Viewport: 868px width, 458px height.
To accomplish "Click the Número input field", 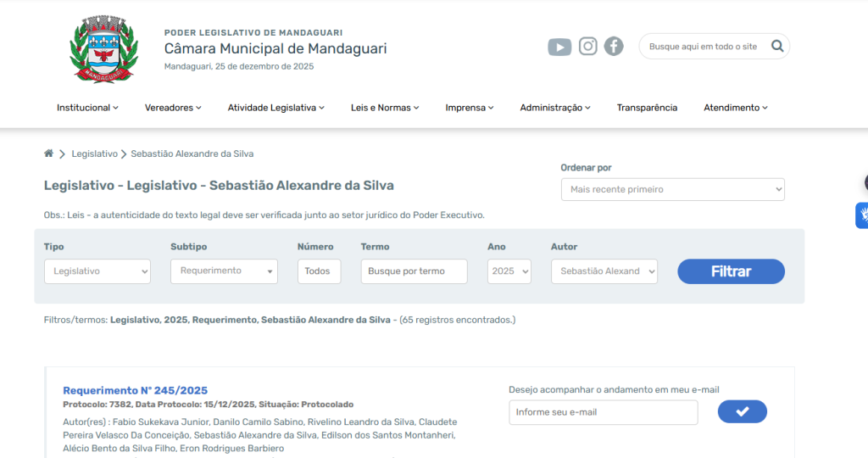I will click(319, 271).
